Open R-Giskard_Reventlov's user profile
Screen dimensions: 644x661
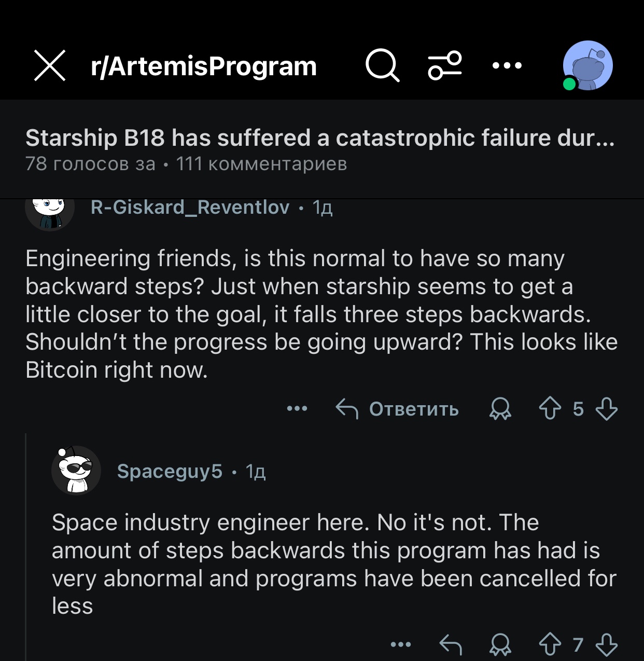coord(190,208)
